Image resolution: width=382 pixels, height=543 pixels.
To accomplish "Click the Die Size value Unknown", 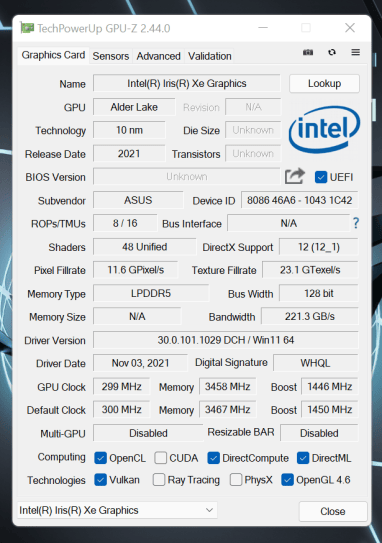I will coord(253,130).
